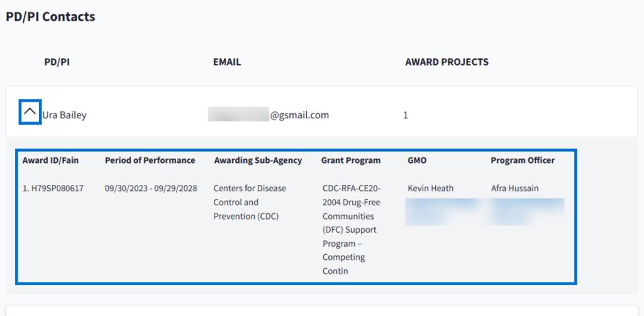Click the Grant Program header
This screenshot has width=644, height=316.
(350, 161)
